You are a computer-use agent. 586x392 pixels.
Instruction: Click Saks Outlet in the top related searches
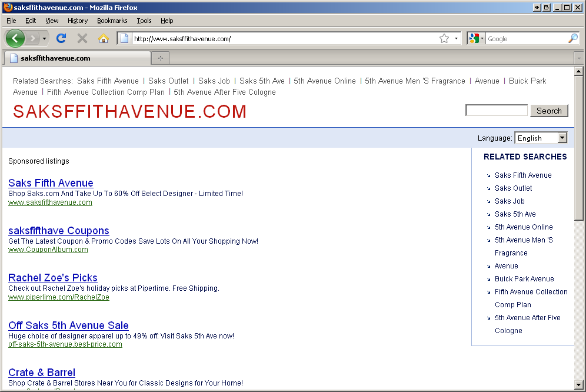click(168, 81)
